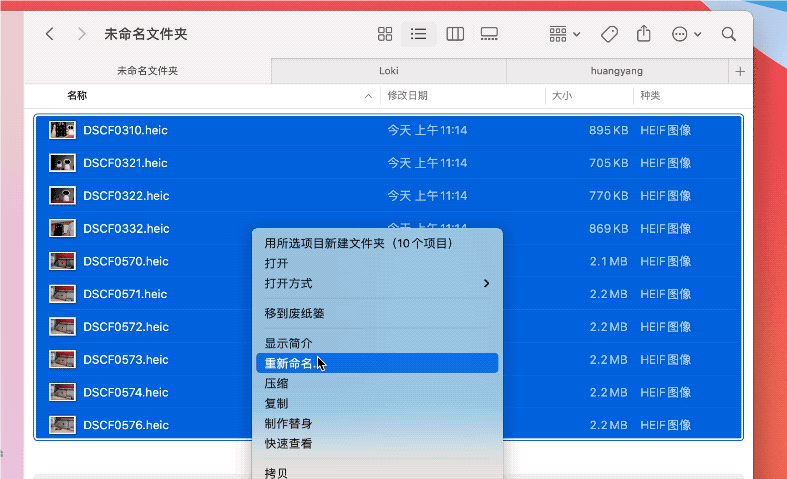Go forward with the right chevron
787x479 pixels.
pos(81,34)
